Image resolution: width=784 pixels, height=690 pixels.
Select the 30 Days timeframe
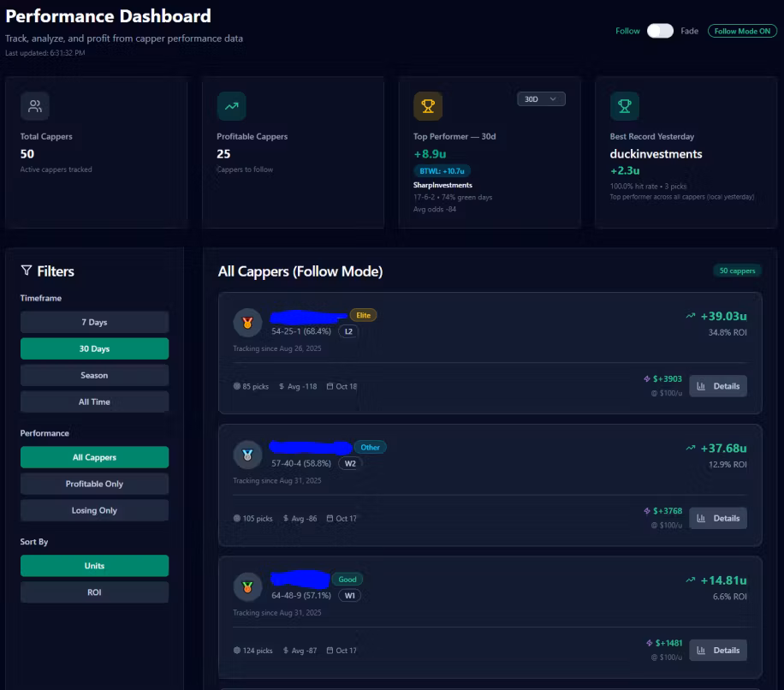(x=94, y=348)
